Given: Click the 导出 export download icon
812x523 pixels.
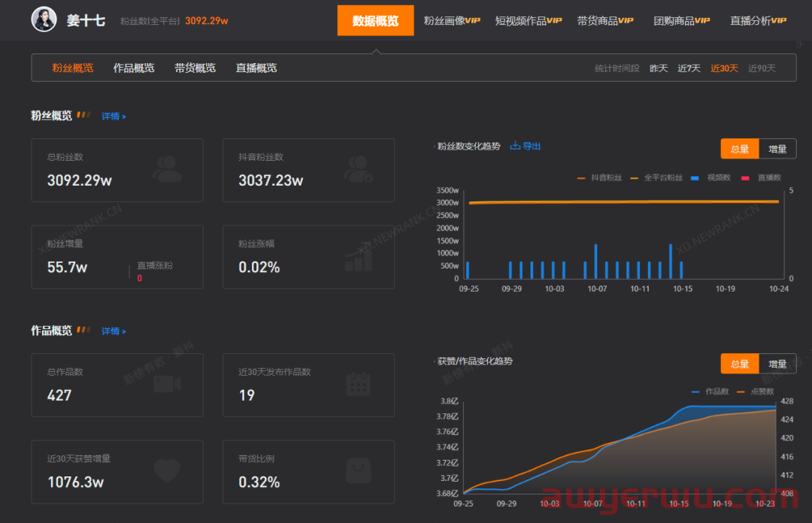Looking at the screenshot, I should (x=515, y=146).
